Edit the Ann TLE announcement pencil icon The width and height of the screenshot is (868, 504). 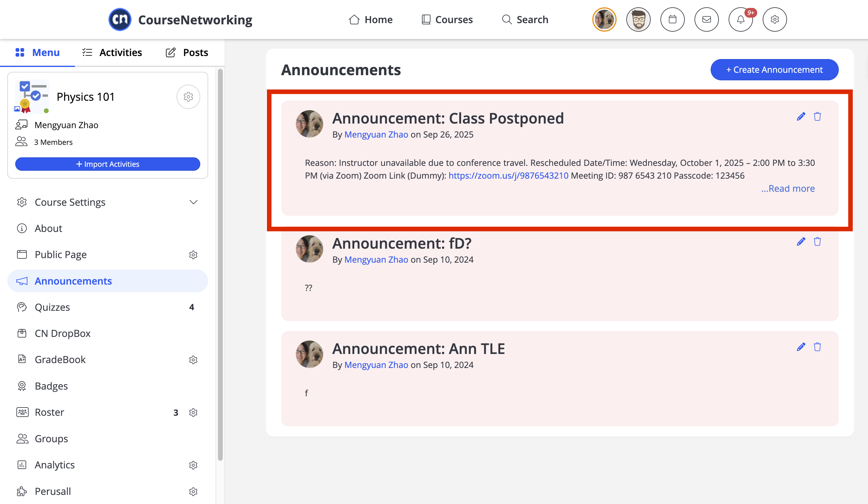(x=801, y=347)
